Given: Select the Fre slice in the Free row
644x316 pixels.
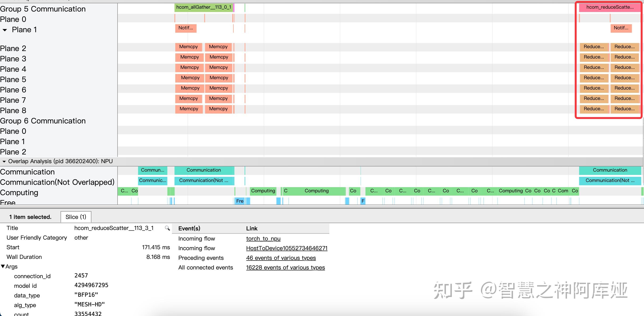Looking at the screenshot, I should click(240, 201).
